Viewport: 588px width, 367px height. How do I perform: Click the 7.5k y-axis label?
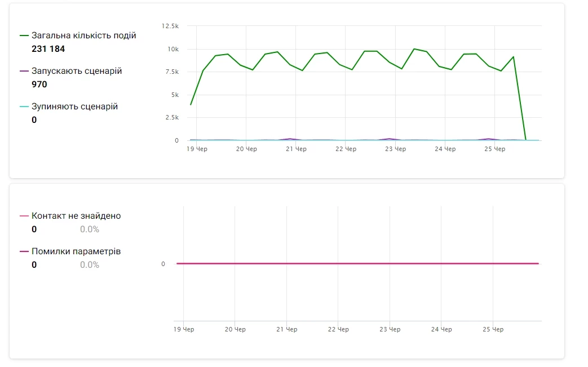[x=172, y=72]
